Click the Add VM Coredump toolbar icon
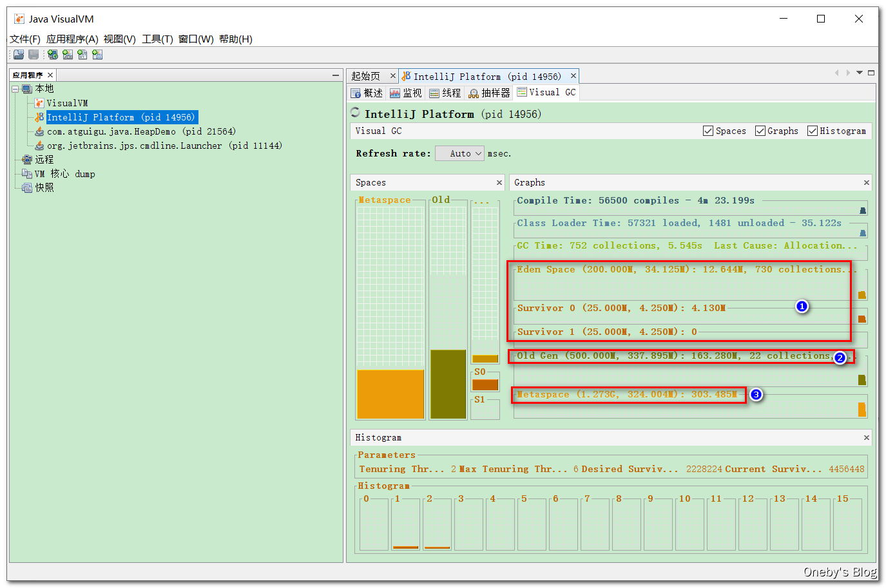Image resolution: width=886 pixels, height=588 pixels. 82,55
